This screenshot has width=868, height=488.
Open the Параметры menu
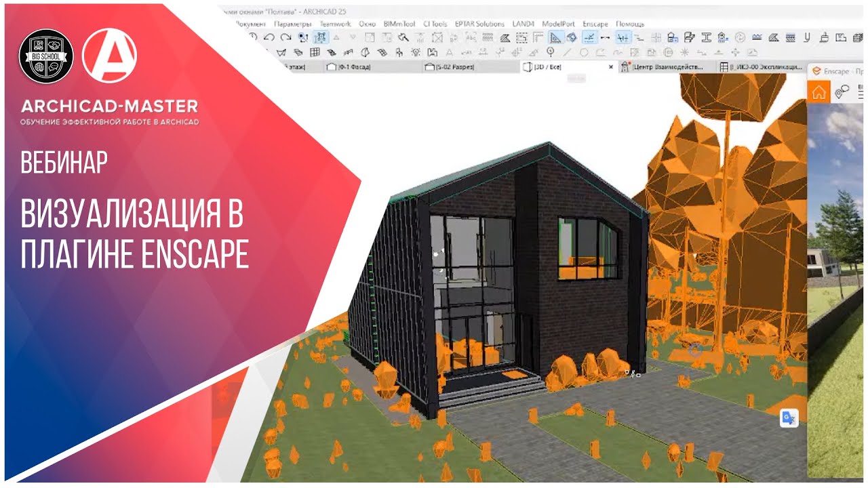click(292, 24)
